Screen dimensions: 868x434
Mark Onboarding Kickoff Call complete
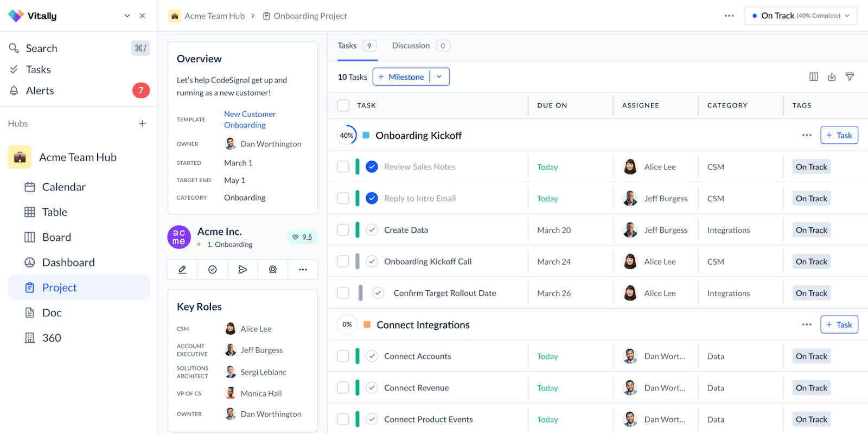pos(372,261)
